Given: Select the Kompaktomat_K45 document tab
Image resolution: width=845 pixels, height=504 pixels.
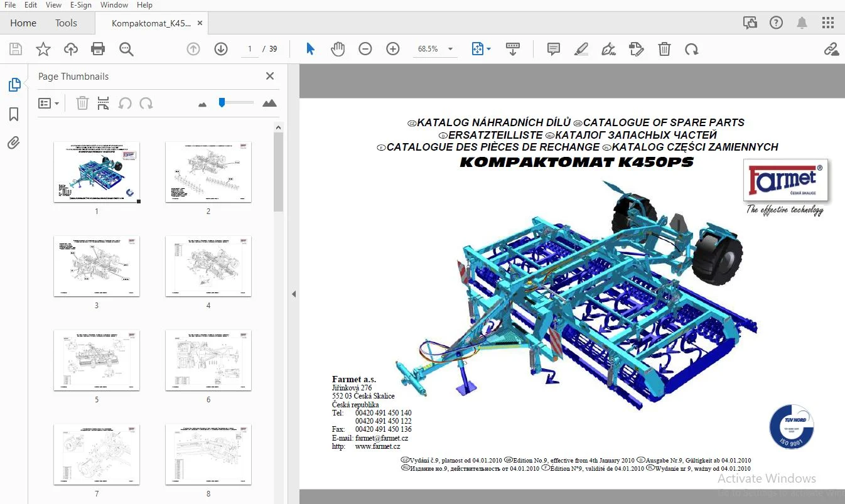Looking at the screenshot, I should click(x=151, y=23).
